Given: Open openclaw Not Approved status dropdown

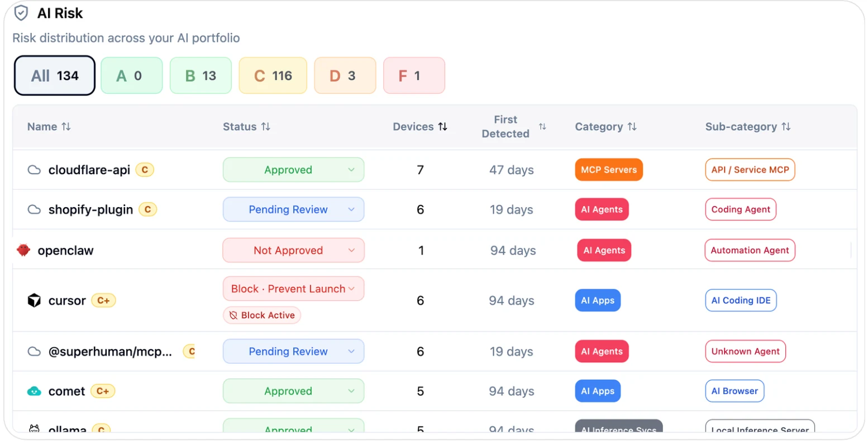Looking at the screenshot, I should (294, 250).
